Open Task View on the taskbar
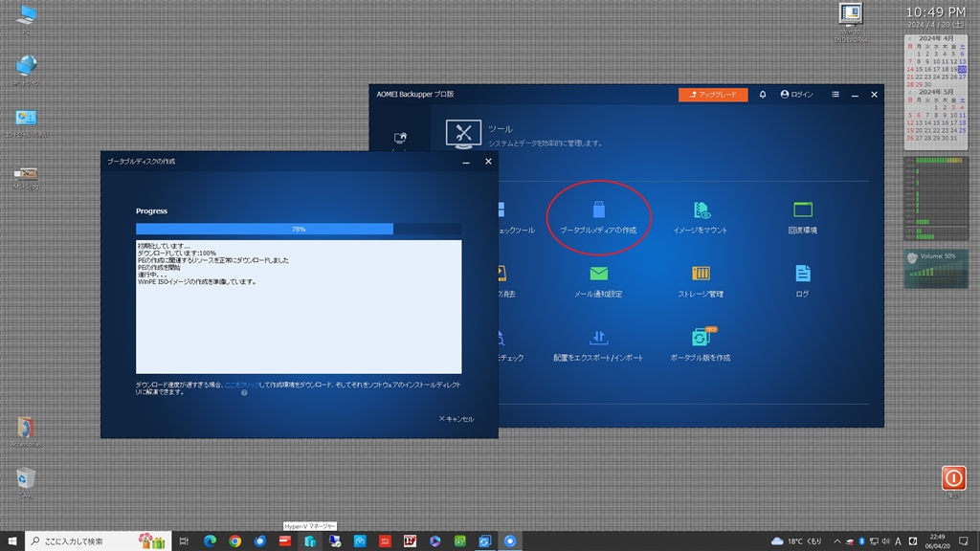Image resolution: width=980 pixels, height=551 pixels. (184, 541)
